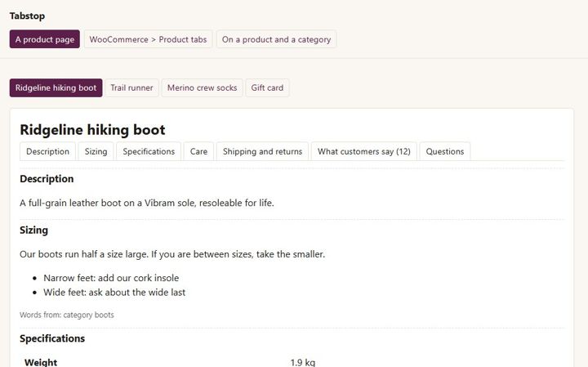The width and height of the screenshot is (588, 367).
Task: Select the Gift card product
Action: [x=267, y=87]
